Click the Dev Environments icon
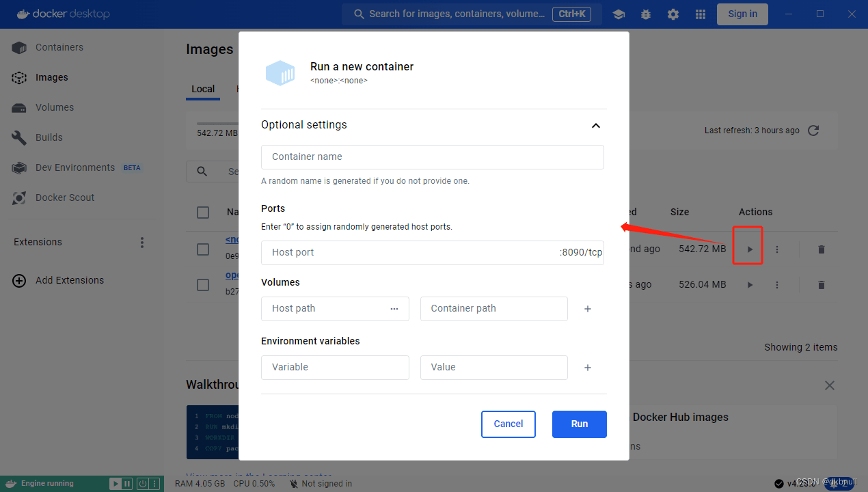The image size is (868, 492). (x=19, y=168)
